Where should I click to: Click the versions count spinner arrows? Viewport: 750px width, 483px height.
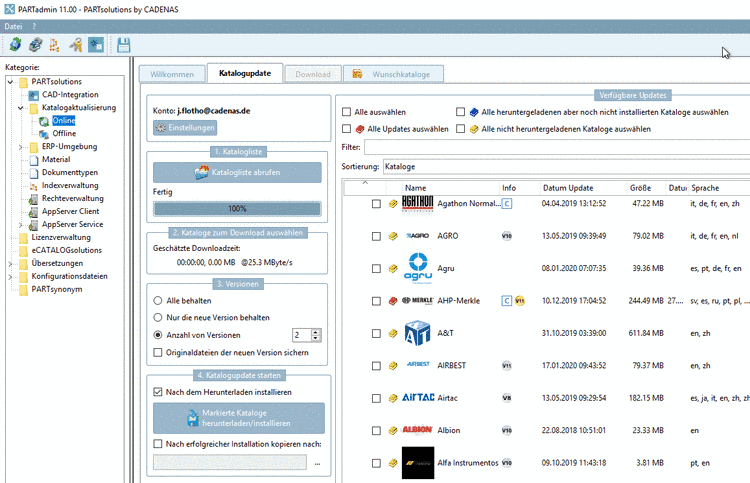click(x=316, y=335)
